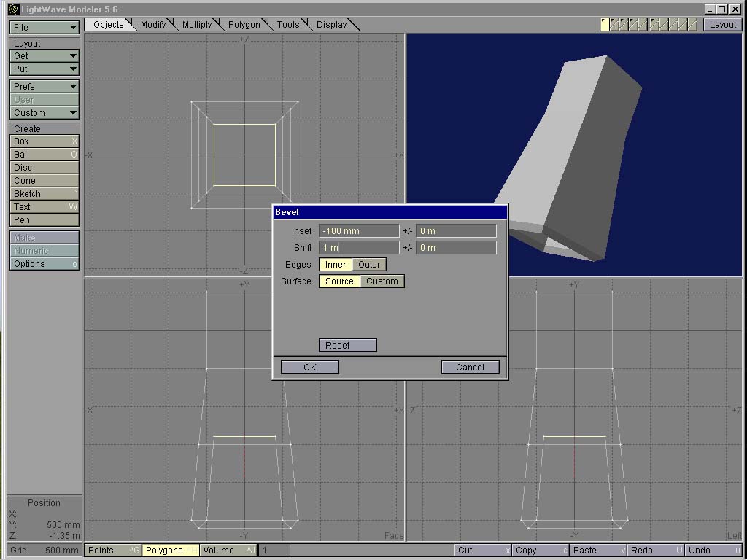Switch to the Modify tab
747x560 pixels.
click(153, 25)
